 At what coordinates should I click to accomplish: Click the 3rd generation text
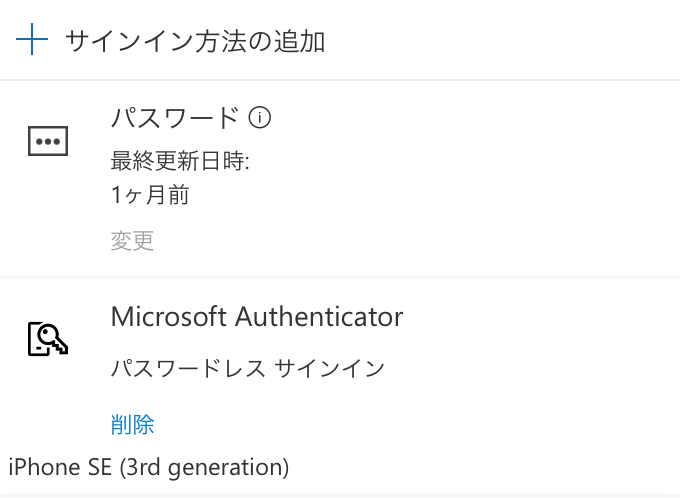204,468
